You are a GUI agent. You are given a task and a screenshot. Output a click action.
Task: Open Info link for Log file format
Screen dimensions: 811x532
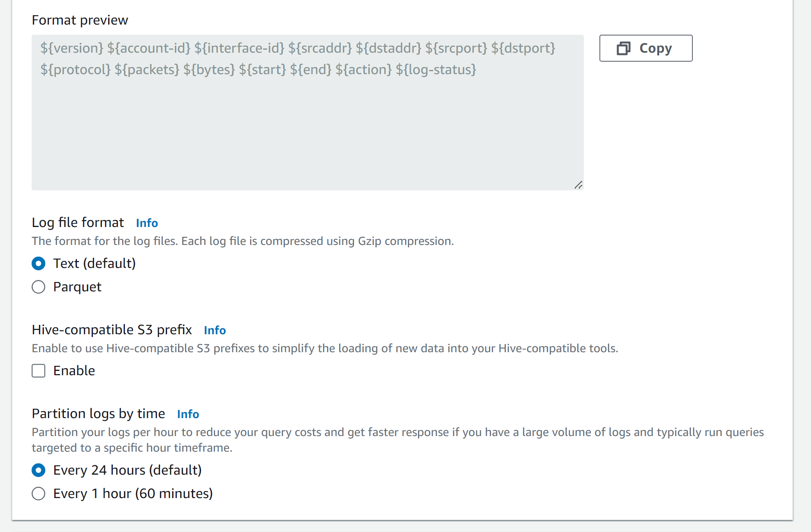pos(147,223)
